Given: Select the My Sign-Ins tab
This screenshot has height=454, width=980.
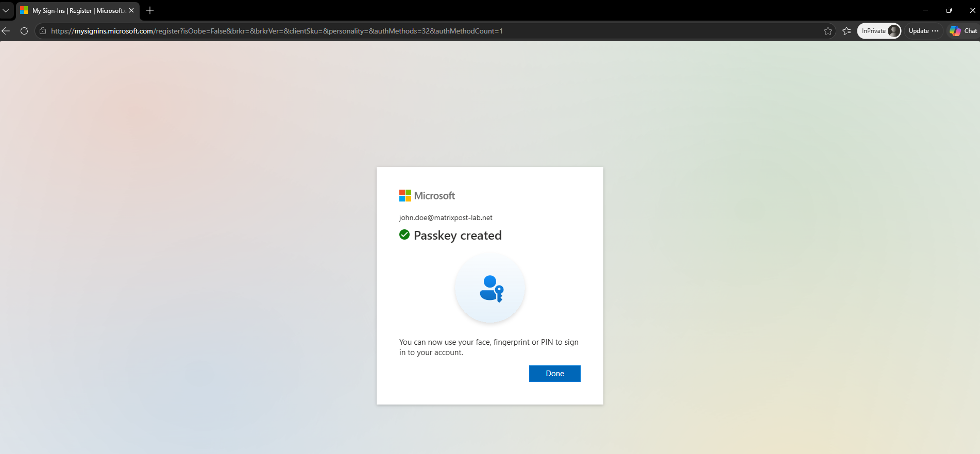Looking at the screenshot, I should (x=77, y=10).
